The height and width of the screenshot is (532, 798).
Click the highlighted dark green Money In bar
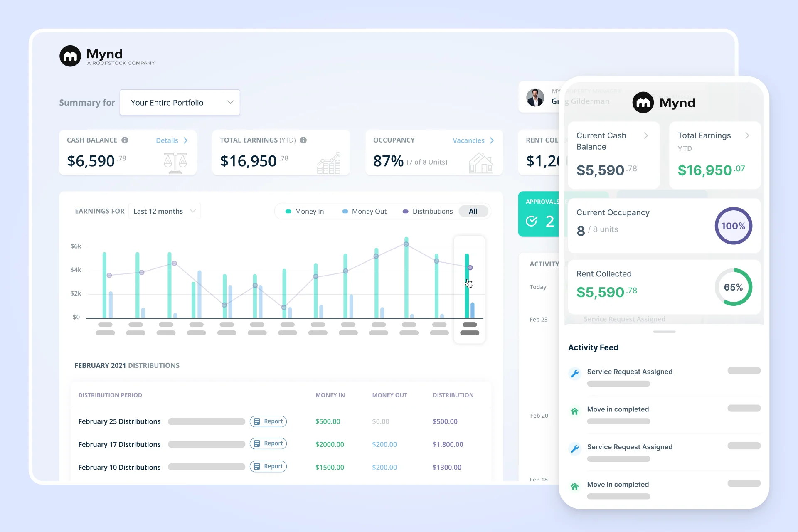pos(467,286)
